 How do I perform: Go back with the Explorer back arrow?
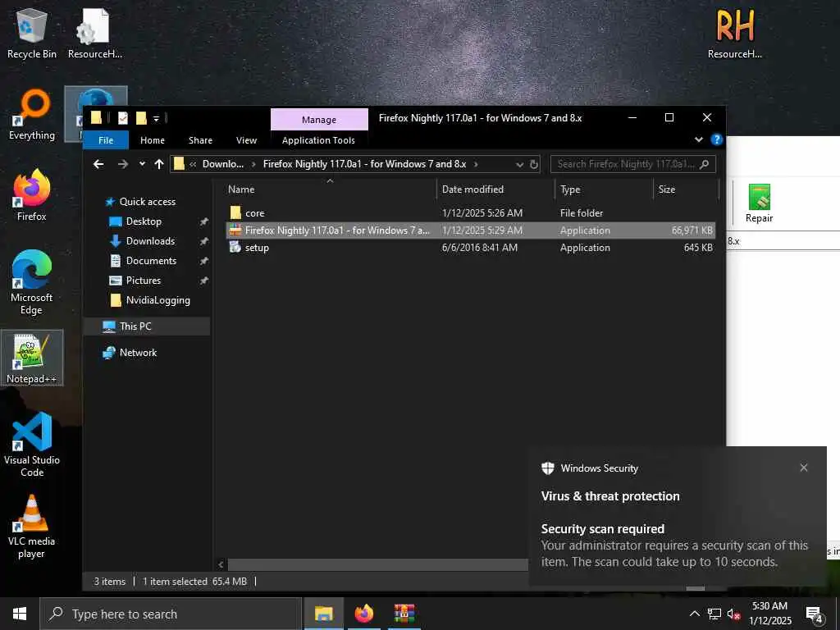tap(98, 164)
